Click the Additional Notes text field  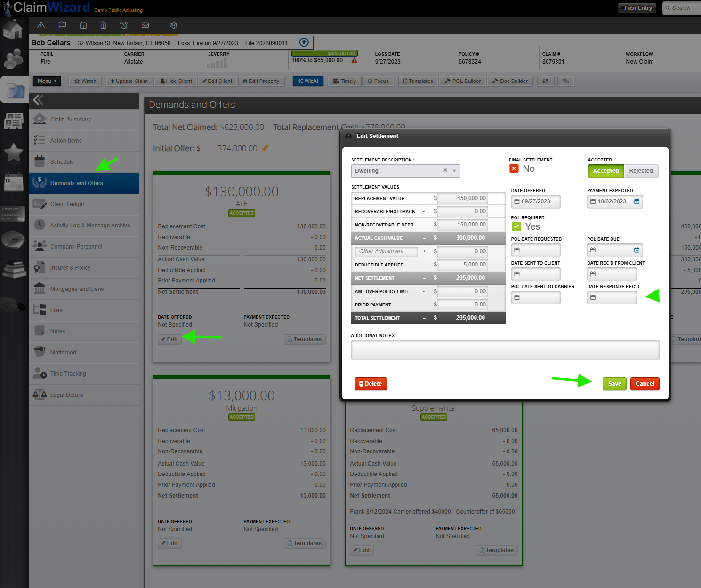click(505, 350)
